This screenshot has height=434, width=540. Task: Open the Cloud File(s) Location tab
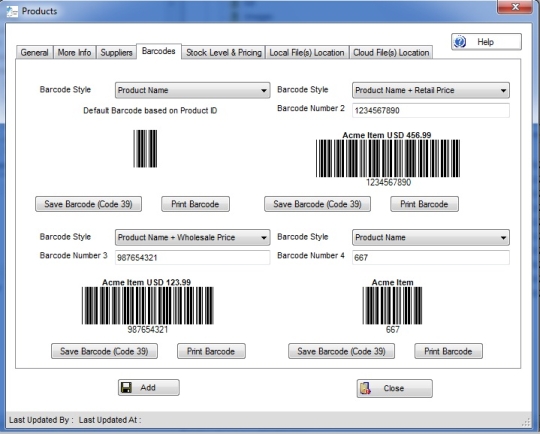[x=391, y=53]
